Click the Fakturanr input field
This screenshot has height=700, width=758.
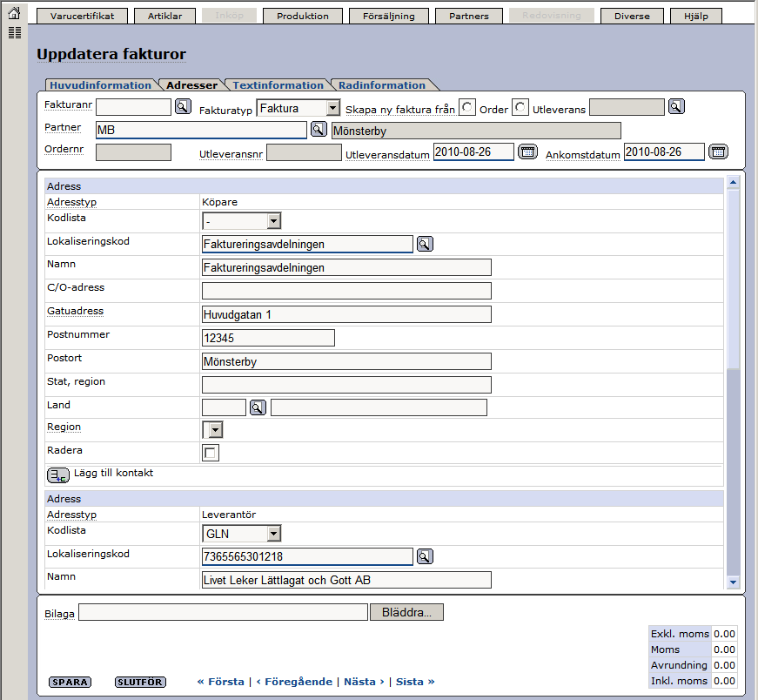pyautogui.click(x=133, y=107)
